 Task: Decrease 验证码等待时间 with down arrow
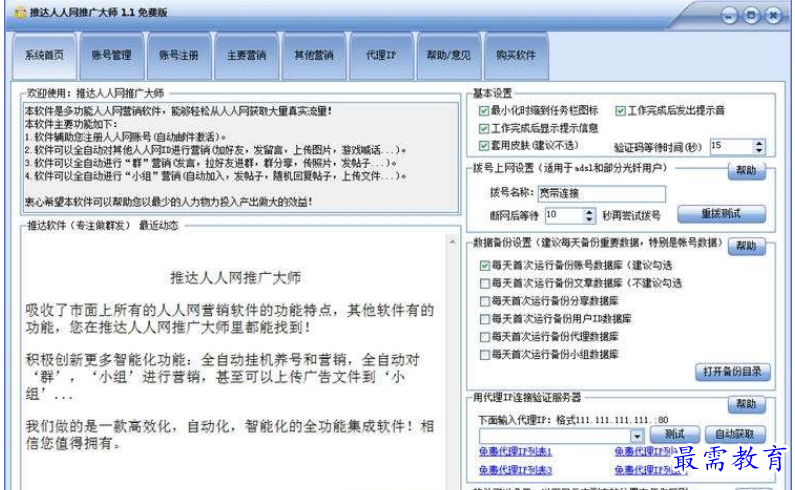tap(759, 150)
